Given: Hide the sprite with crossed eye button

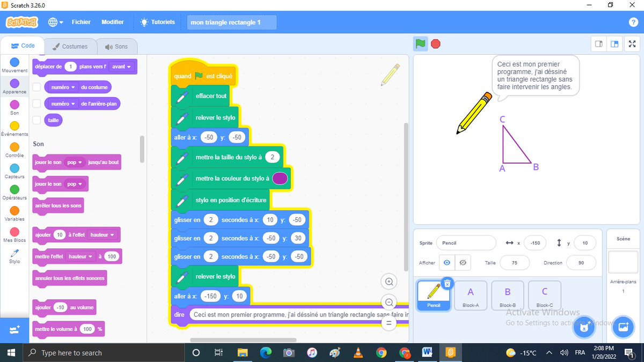Looking at the screenshot, I should pos(463,263).
